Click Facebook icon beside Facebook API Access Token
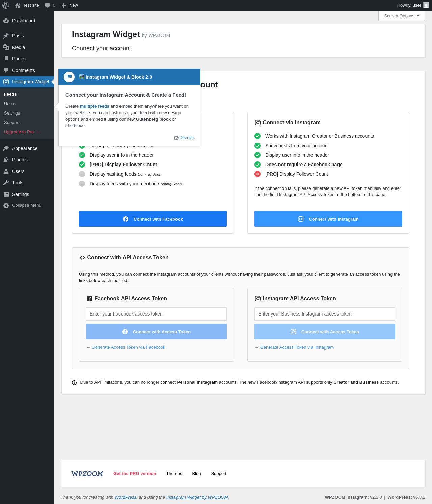432x504 pixels. [89, 299]
